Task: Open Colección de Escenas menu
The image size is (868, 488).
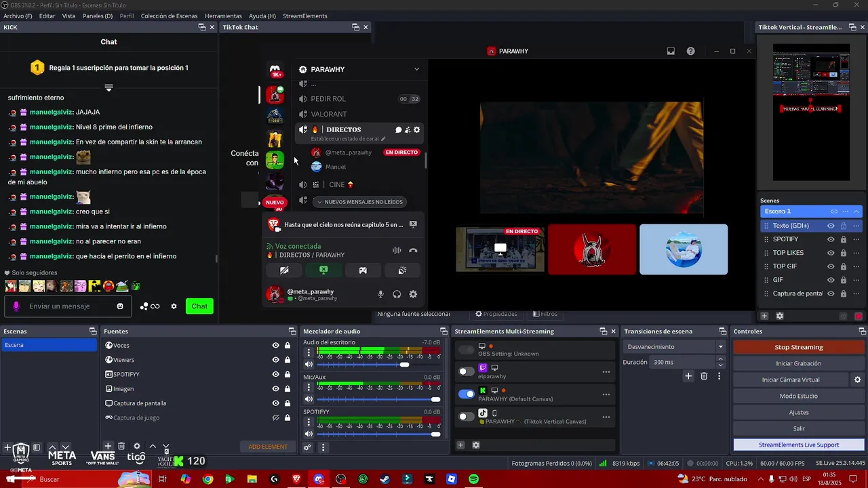Action: coord(170,16)
